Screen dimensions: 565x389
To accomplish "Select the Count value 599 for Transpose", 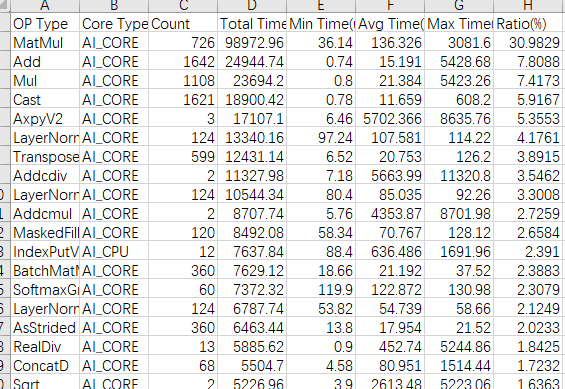I will tap(183, 157).
